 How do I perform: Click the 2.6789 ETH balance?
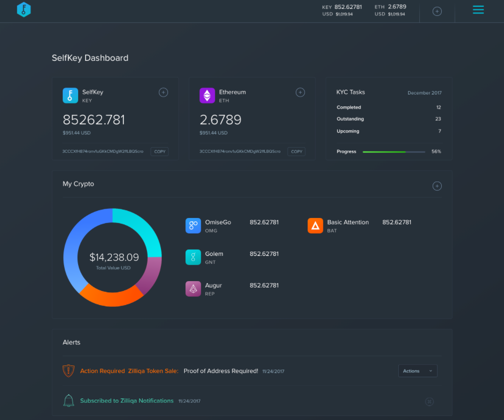(x=220, y=120)
